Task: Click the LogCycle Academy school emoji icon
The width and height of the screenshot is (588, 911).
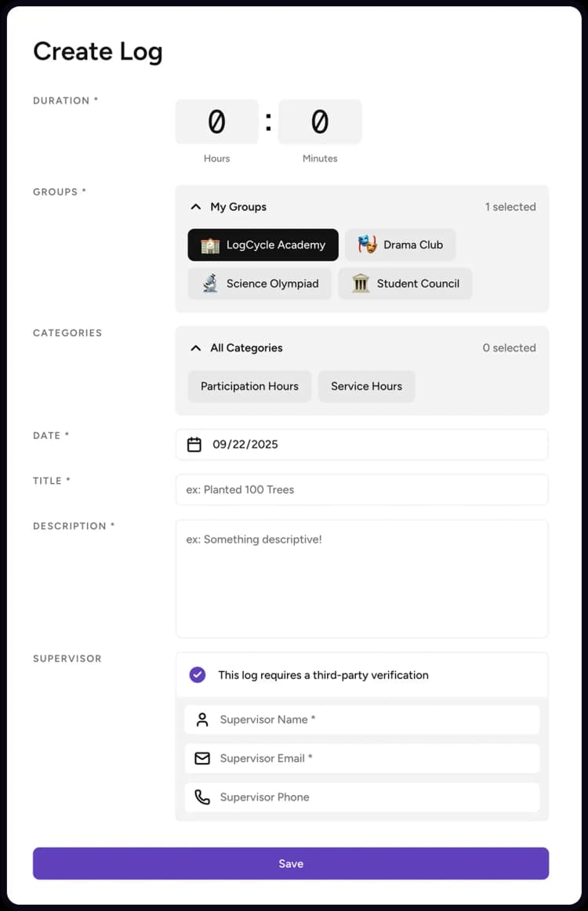Action: [210, 245]
